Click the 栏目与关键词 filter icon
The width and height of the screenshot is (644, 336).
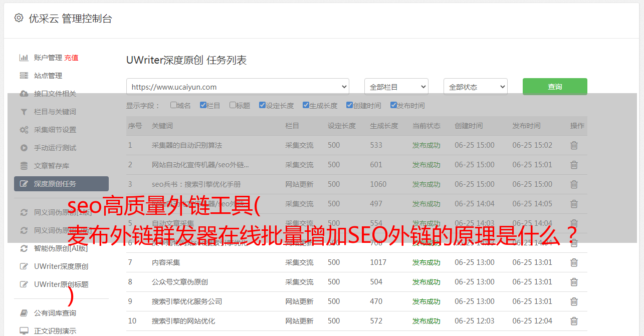(x=24, y=112)
